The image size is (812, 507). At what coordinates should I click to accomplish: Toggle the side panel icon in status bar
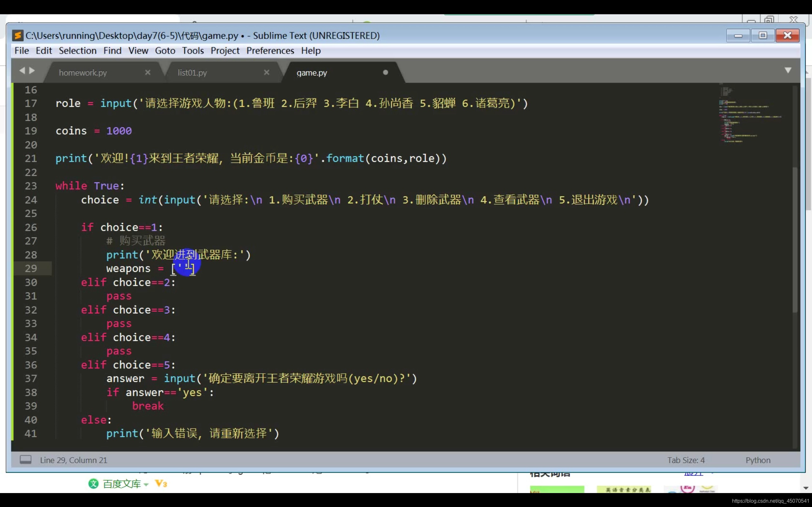[x=25, y=459]
